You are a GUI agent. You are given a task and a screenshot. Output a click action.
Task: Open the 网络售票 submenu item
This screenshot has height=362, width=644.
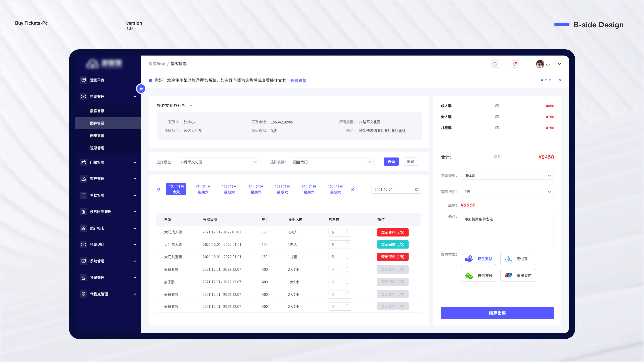(108, 135)
